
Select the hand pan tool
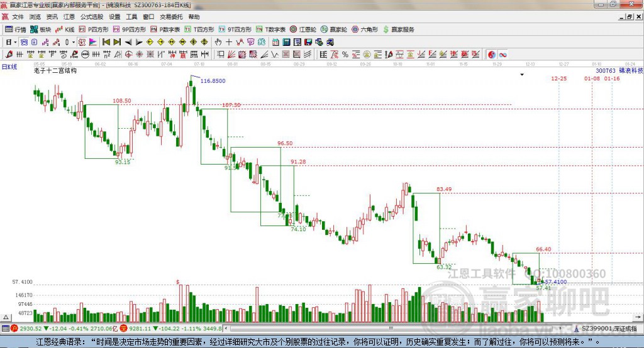tap(218, 42)
